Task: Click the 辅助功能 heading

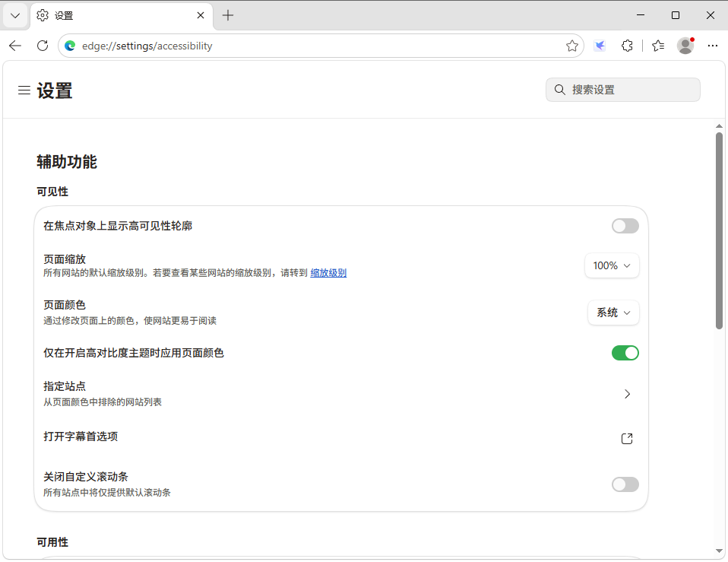Action: [x=67, y=162]
